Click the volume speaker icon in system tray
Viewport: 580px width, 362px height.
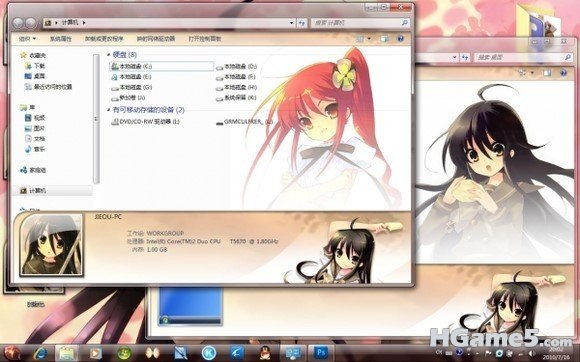click(x=532, y=353)
